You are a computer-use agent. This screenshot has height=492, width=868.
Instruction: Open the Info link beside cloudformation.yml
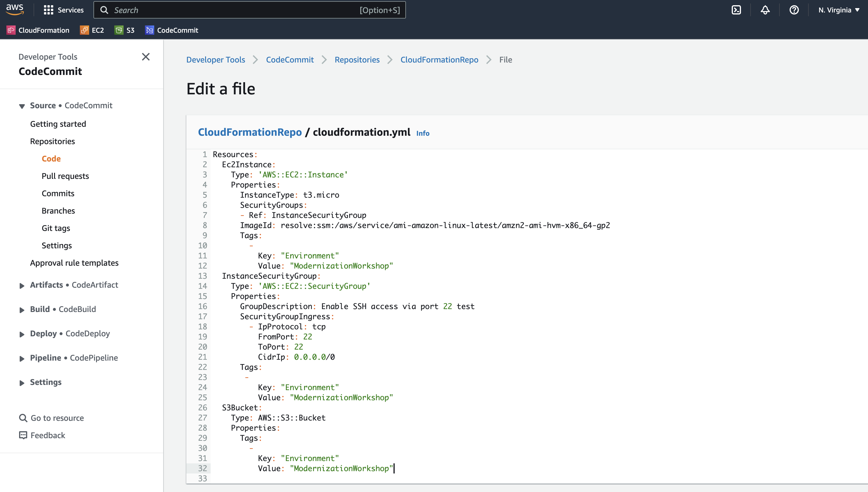[422, 133]
